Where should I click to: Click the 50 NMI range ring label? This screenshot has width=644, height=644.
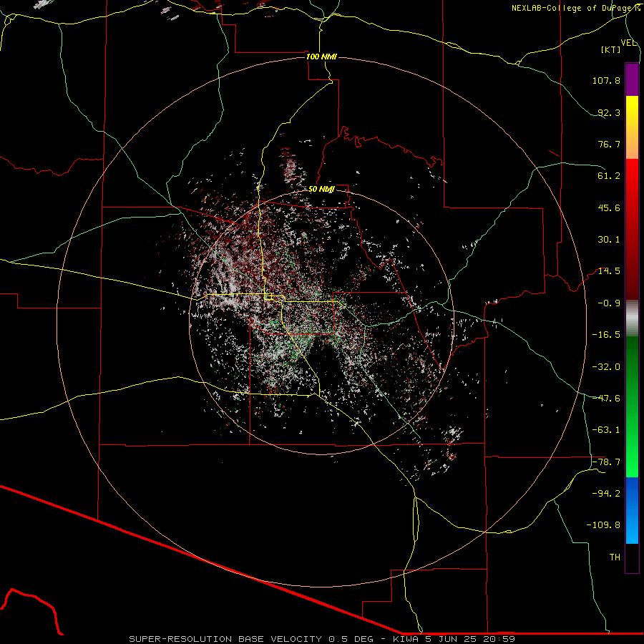(321, 190)
